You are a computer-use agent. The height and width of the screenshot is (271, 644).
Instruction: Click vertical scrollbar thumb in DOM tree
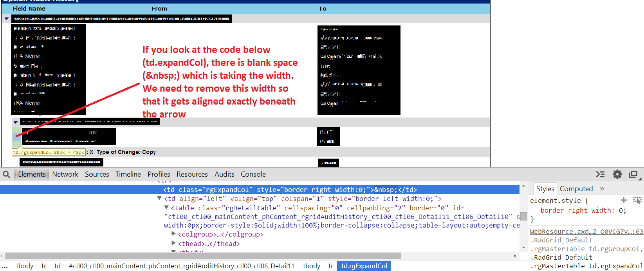[523, 217]
